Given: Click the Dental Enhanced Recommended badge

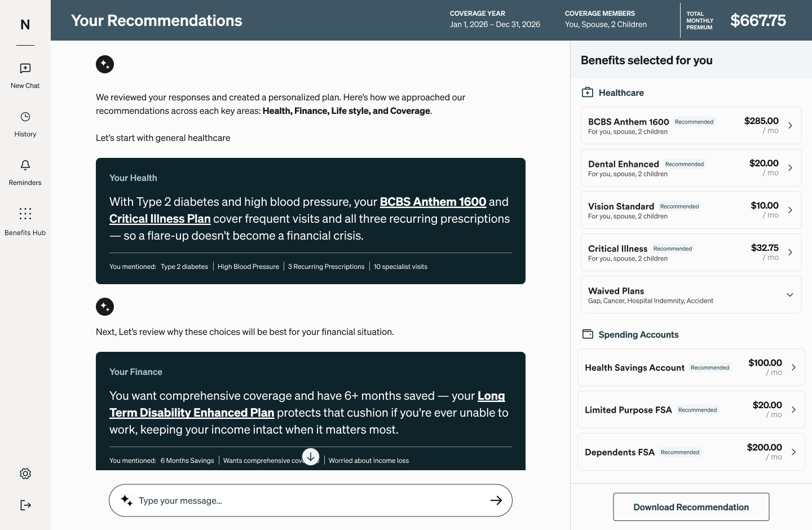Looking at the screenshot, I should point(685,164).
